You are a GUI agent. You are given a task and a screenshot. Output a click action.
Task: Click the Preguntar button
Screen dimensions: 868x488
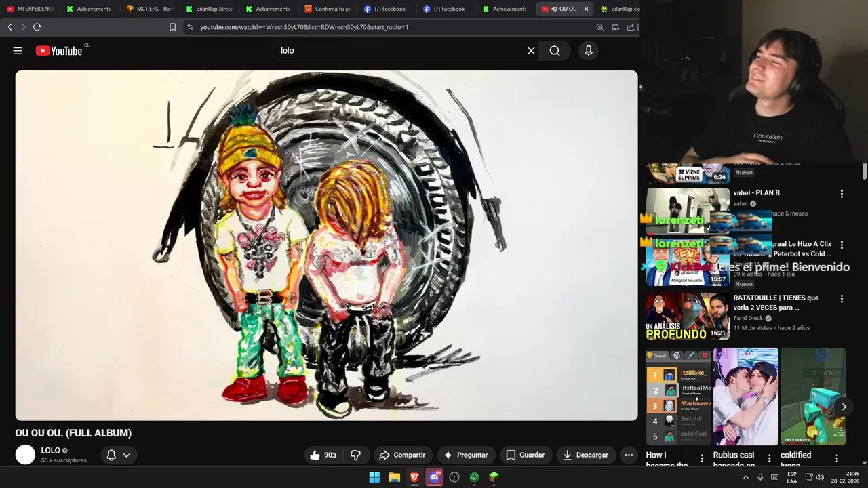pos(466,455)
